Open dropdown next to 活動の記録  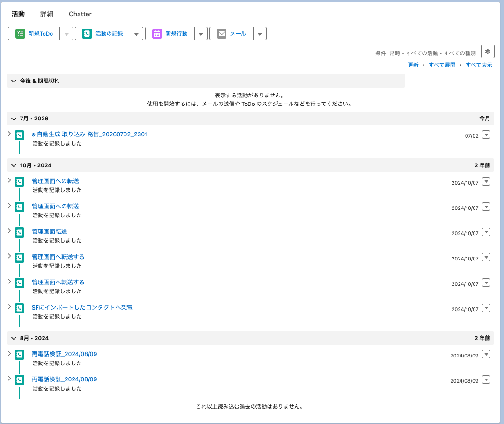click(136, 33)
